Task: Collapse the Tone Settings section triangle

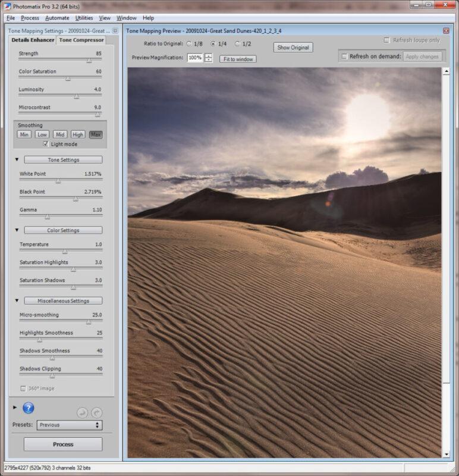Action: click(17, 160)
